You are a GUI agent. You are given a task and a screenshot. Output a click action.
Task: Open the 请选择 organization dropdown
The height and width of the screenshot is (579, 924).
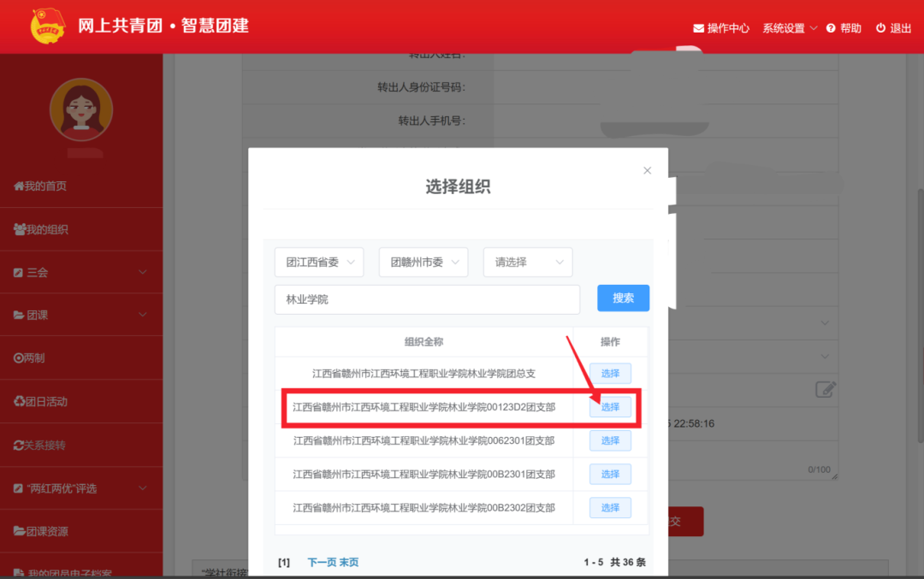[527, 262]
